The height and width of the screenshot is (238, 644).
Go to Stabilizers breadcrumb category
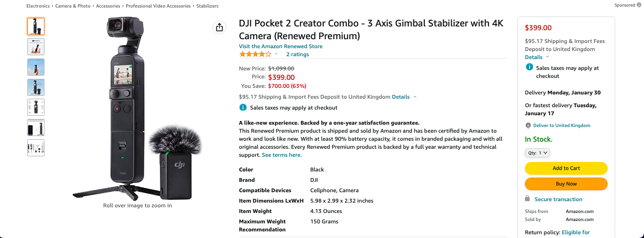(207, 6)
